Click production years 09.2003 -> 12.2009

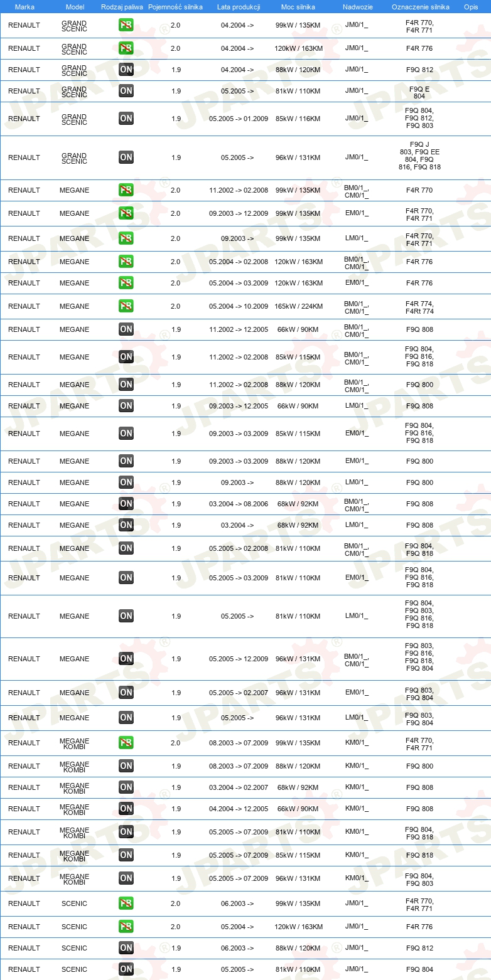click(x=239, y=213)
